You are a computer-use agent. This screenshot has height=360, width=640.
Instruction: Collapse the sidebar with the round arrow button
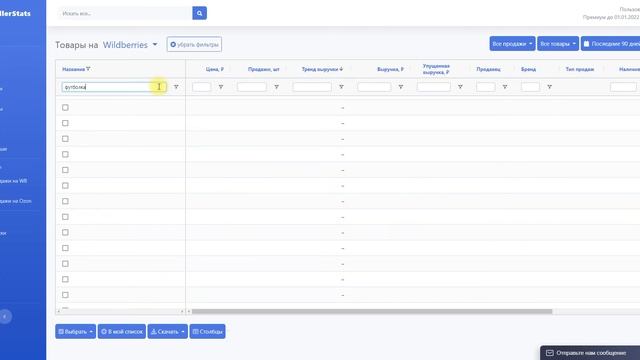point(5,316)
